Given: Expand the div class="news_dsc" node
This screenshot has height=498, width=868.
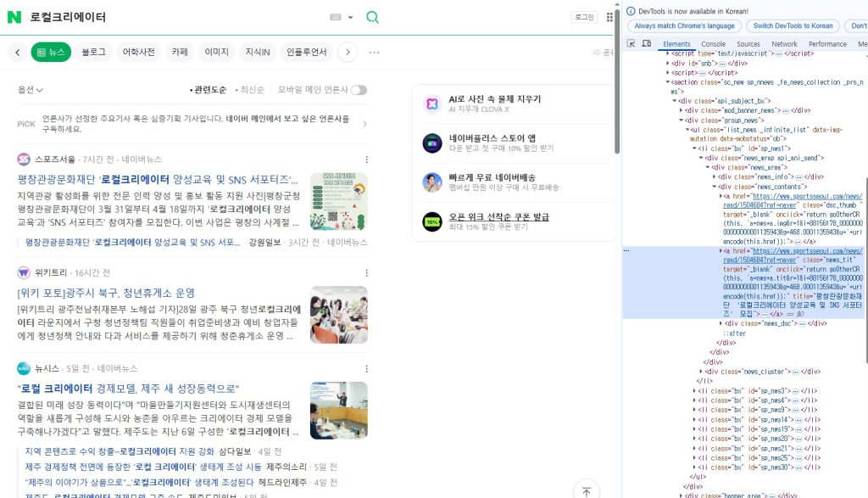Looking at the screenshot, I should pyautogui.click(x=721, y=323).
